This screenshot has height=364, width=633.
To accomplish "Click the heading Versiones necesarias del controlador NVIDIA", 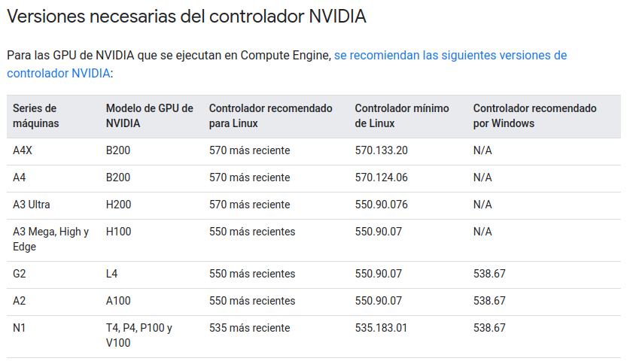I will click(187, 16).
